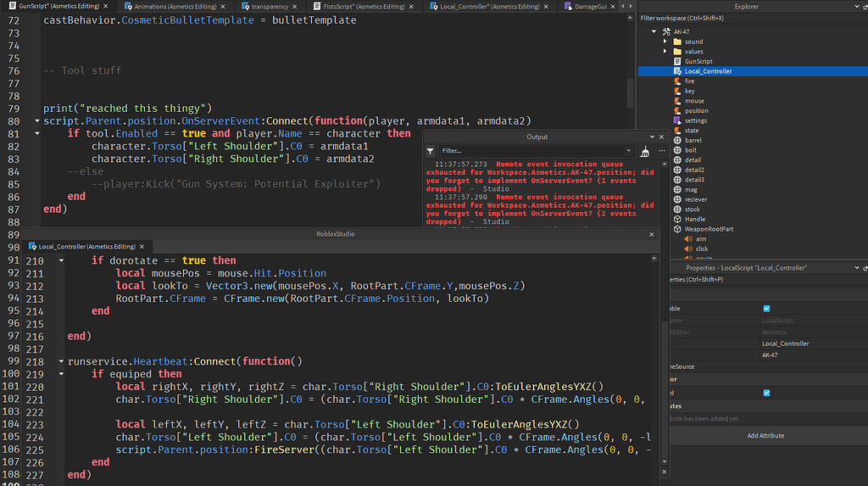Clear the Output log with broom icon
Screen dimensions: 868x486
(x=644, y=151)
